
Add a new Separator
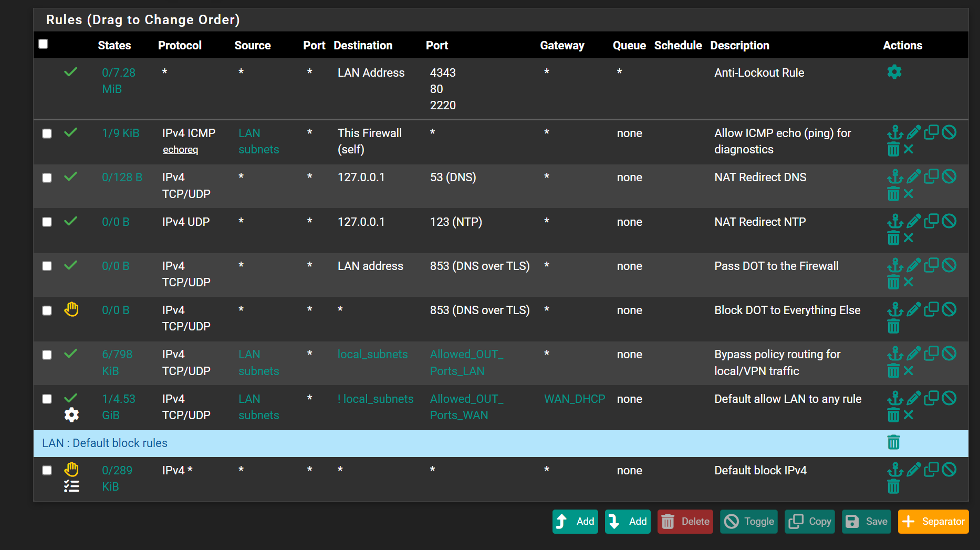coord(933,522)
